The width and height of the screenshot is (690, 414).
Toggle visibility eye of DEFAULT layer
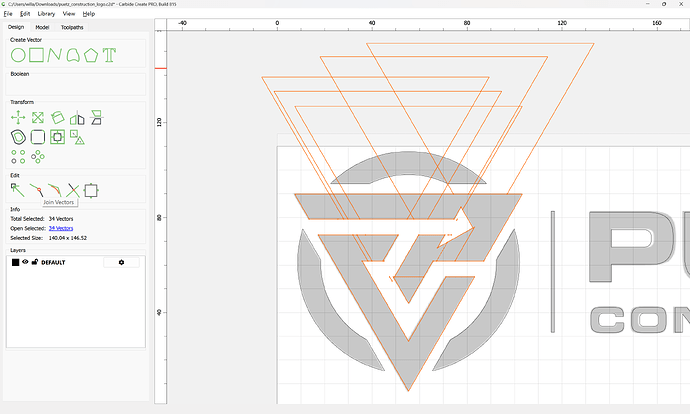click(x=25, y=262)
